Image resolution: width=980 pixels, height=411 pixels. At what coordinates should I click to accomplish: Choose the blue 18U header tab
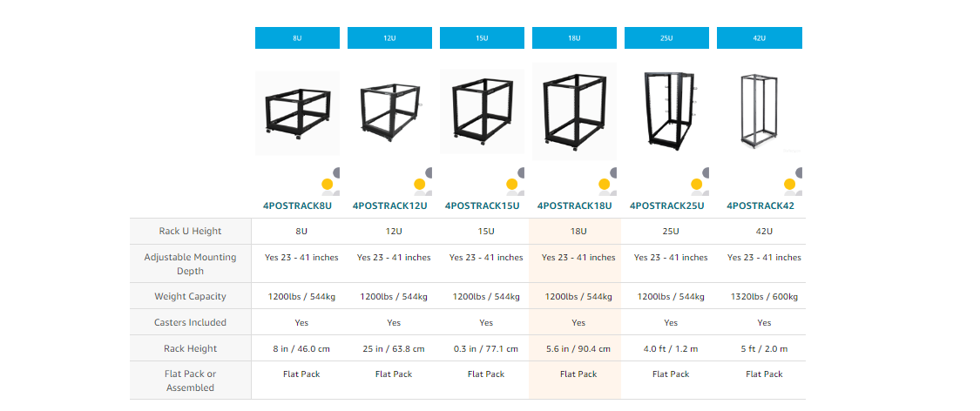(x=574, y=38)
